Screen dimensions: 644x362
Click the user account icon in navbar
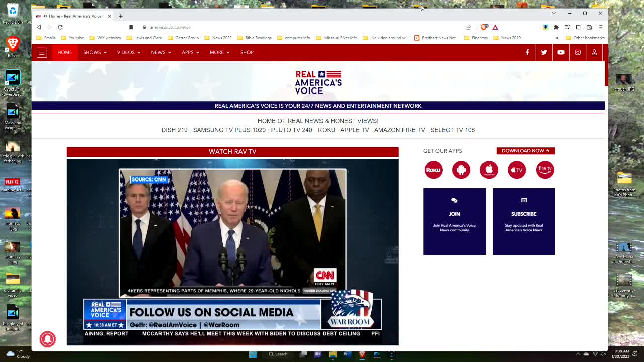(594, 52)
